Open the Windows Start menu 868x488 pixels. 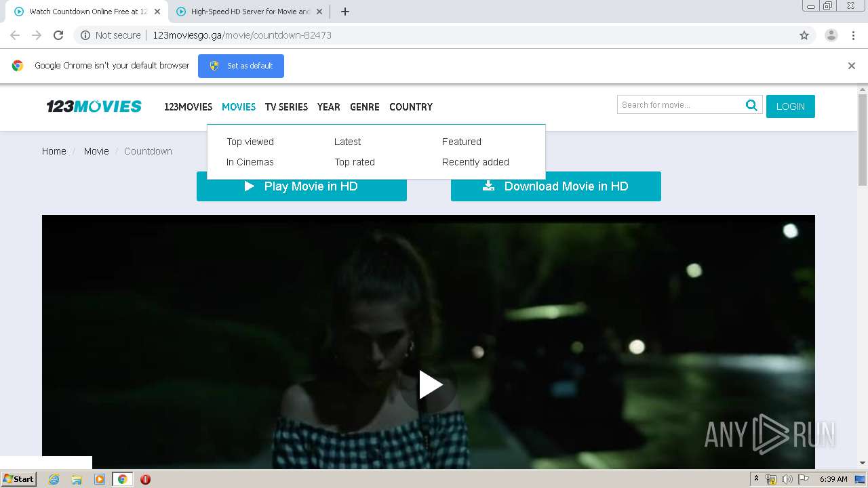[18, 479]
